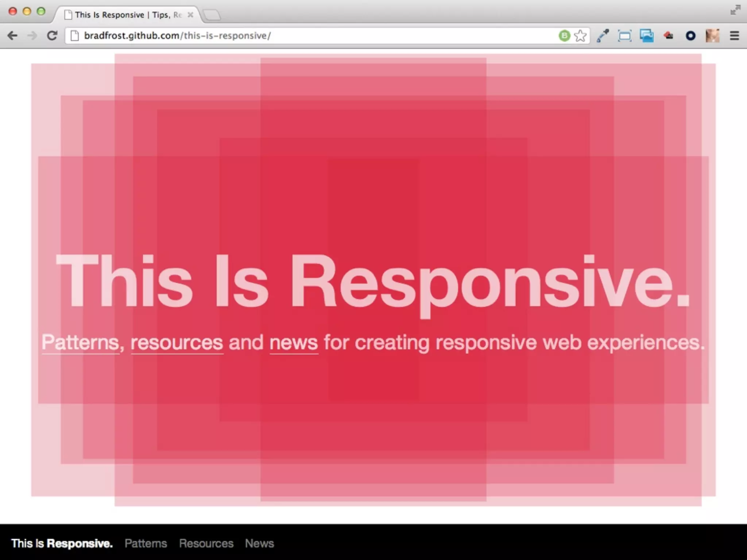
Task: Click the dark circle extension icon
Action: [690, 36]
